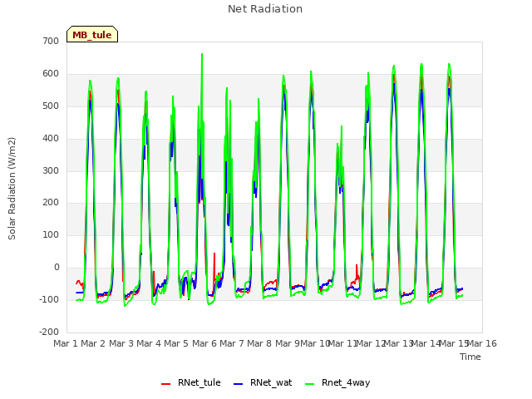Click the MB_tule annotation label
Screen dimensions: 532x399
(x=92, y=35)
